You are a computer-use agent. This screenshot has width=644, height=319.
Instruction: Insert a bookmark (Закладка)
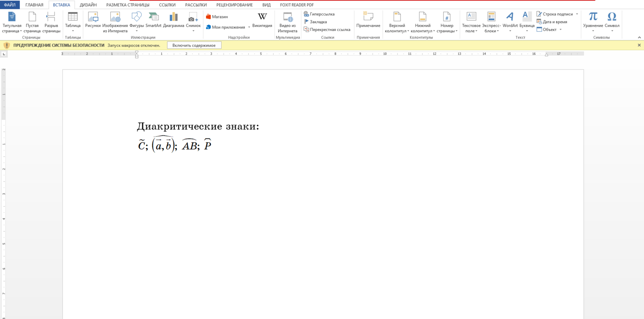(x=316, y=22)
